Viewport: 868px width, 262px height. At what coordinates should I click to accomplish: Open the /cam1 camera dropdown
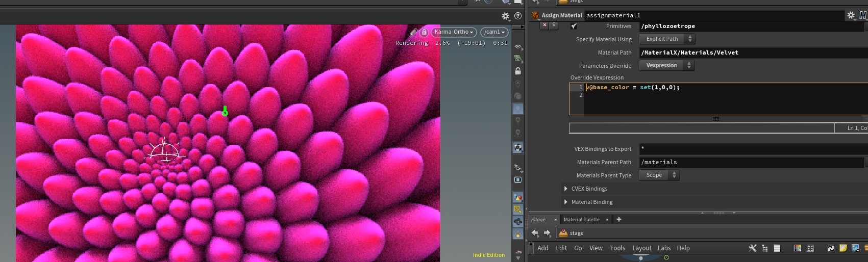point(494,32)
